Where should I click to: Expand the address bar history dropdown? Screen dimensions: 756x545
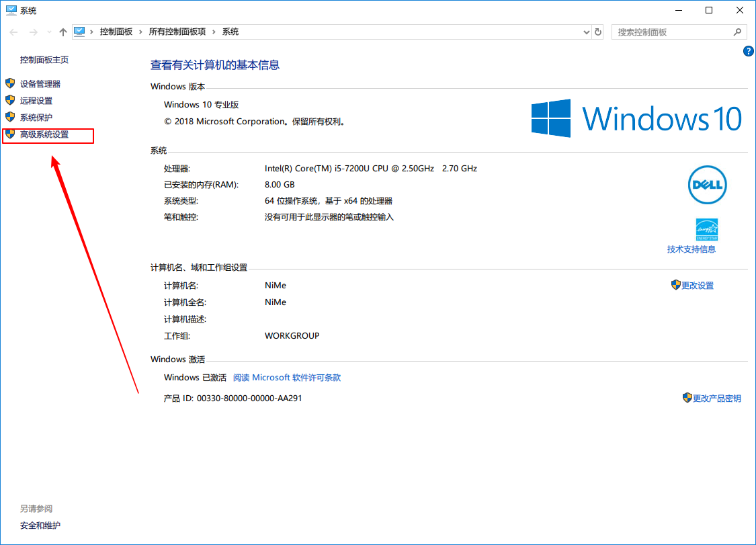point(586,32)
